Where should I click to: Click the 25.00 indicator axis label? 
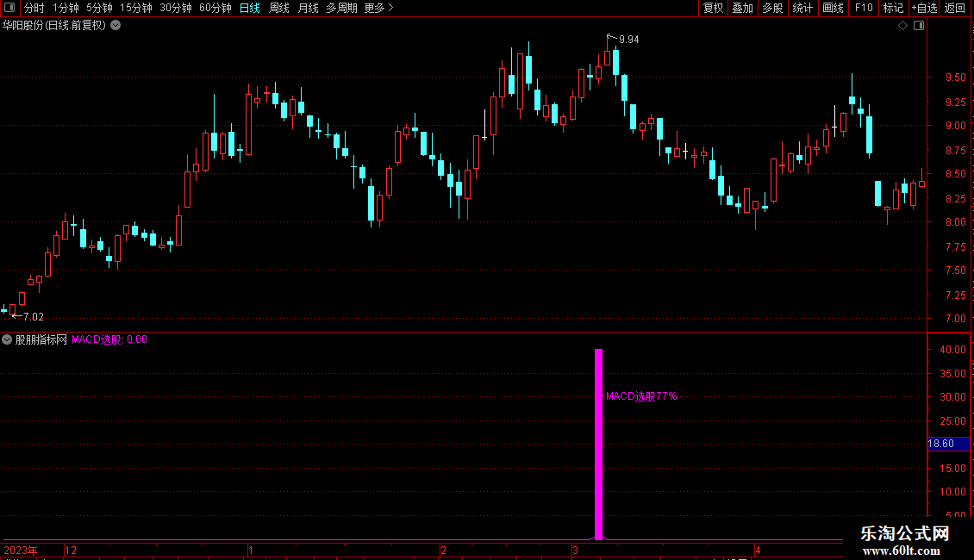pos(952,421)
